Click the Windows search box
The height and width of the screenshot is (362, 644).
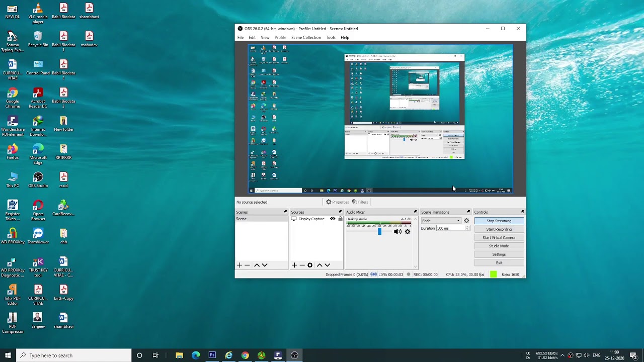74,355
